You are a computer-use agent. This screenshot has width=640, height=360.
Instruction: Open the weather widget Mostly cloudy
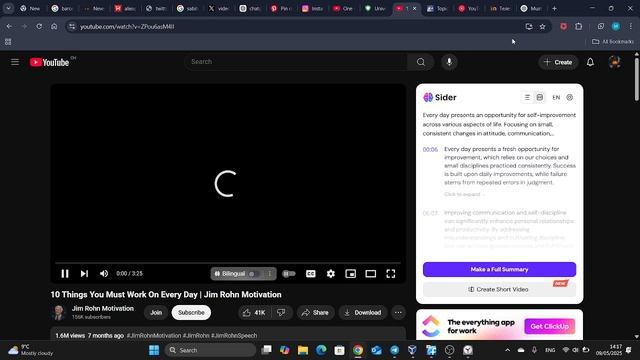tap(31, 350)
